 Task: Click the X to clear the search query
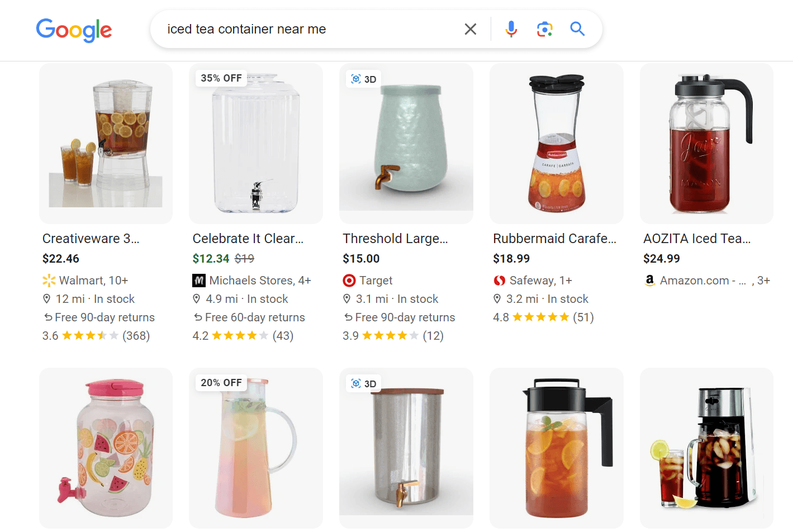[x=470, y=28]
